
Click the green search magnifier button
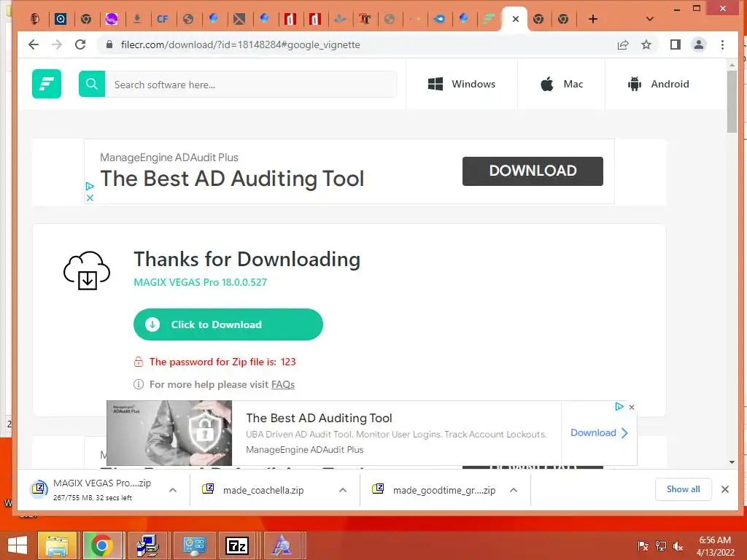point(91,85)
